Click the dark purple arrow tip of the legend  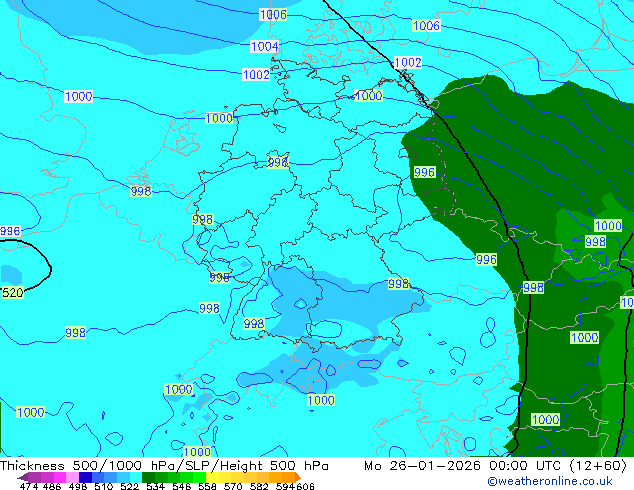coord(23,478)
